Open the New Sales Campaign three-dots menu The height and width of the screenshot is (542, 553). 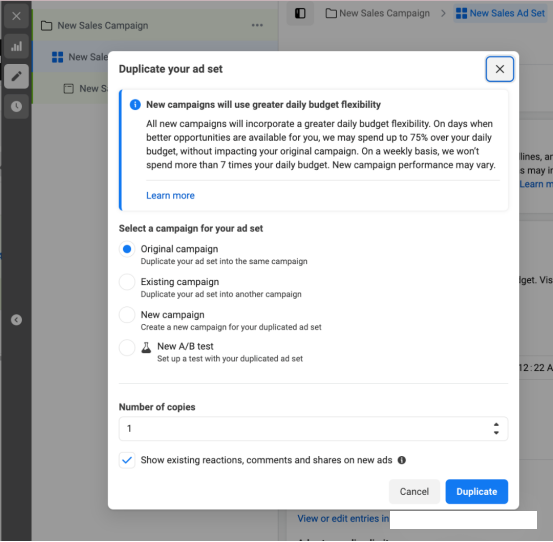pos(257,25)
